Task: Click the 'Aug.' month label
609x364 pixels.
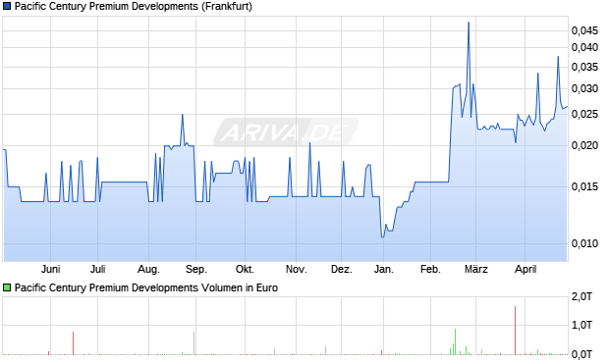Action: [148, 269]
